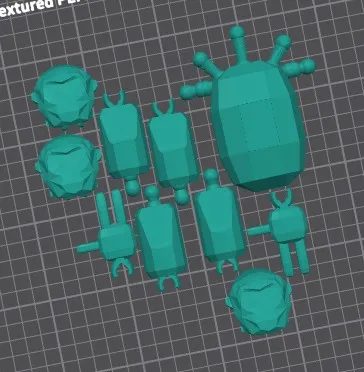The width and height of the screenshot is (364, 372).
Task: Select the limb segment directly below the large torso
Action: (x=219, y=221)
